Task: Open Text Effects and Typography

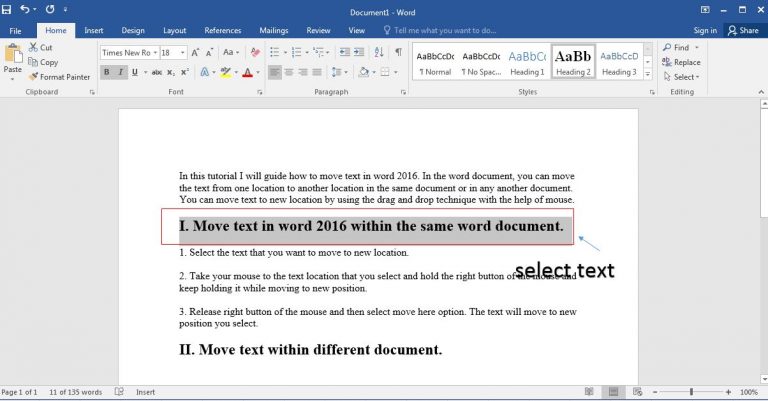Action: (x=205, y=72)
